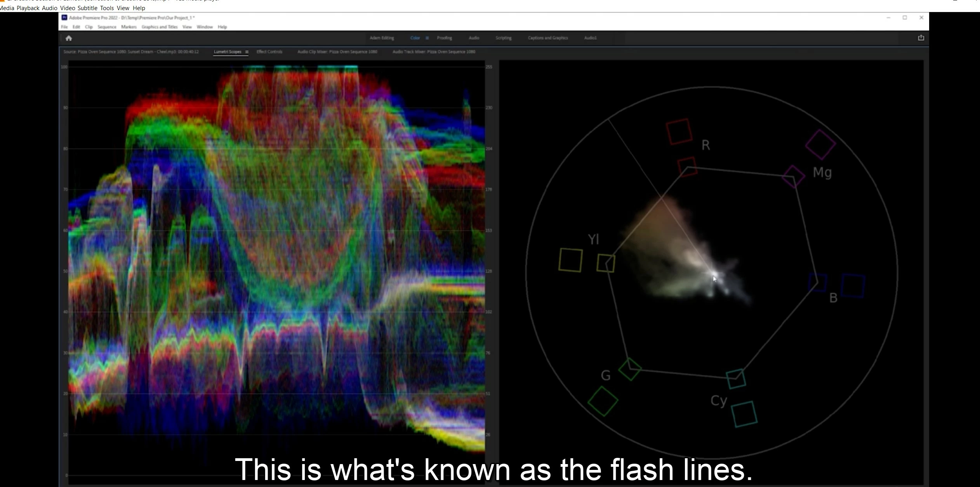Minimize the Adobe Premiere Pro window
The width and height of the screenshot is (980, 487).
coord(888,18)
